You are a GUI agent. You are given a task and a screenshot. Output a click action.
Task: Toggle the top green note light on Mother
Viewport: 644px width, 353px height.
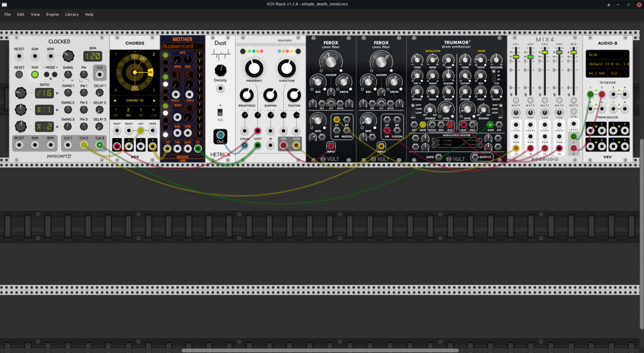[165, 55]
